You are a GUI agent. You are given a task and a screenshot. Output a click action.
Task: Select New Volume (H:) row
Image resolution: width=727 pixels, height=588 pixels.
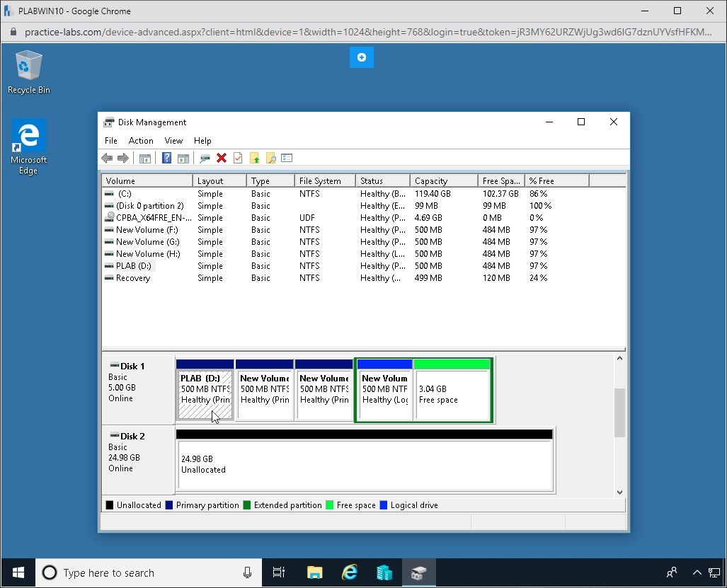364,254
